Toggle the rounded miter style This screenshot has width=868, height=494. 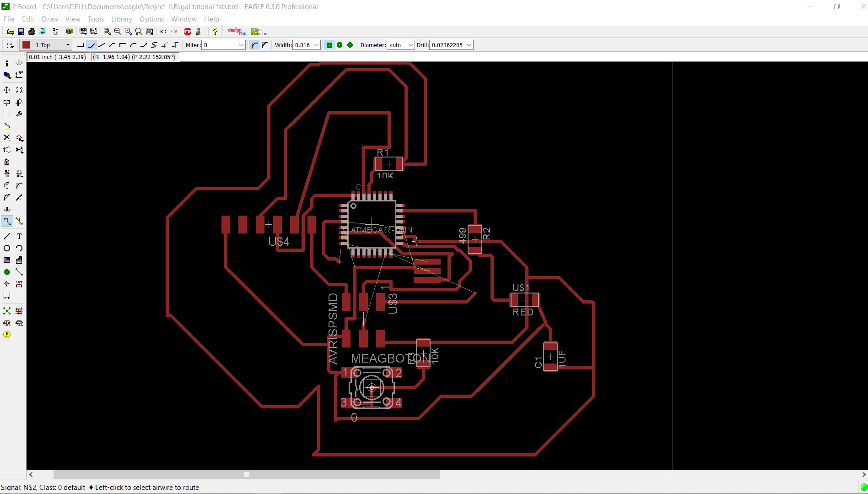(254, 45)
